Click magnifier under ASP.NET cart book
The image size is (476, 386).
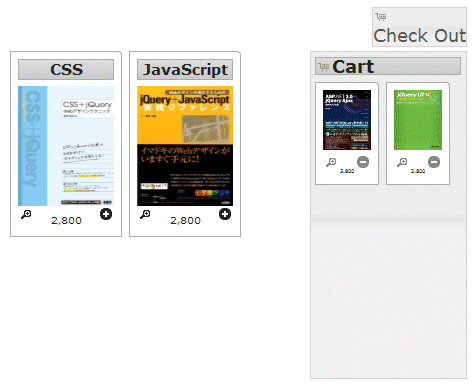tap(331, 162)
